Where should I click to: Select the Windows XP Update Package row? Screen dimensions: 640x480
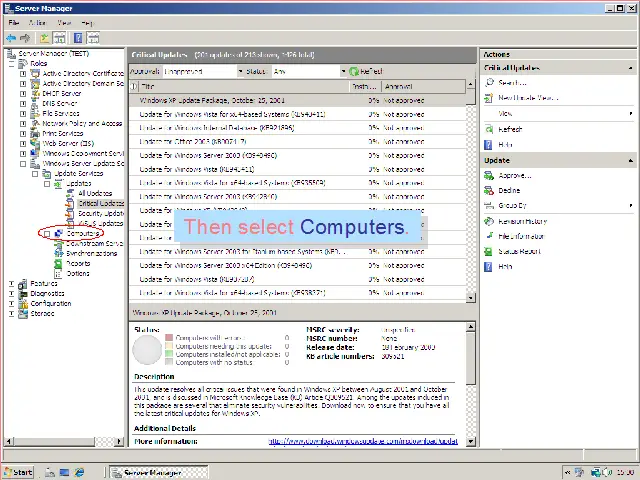212,100
